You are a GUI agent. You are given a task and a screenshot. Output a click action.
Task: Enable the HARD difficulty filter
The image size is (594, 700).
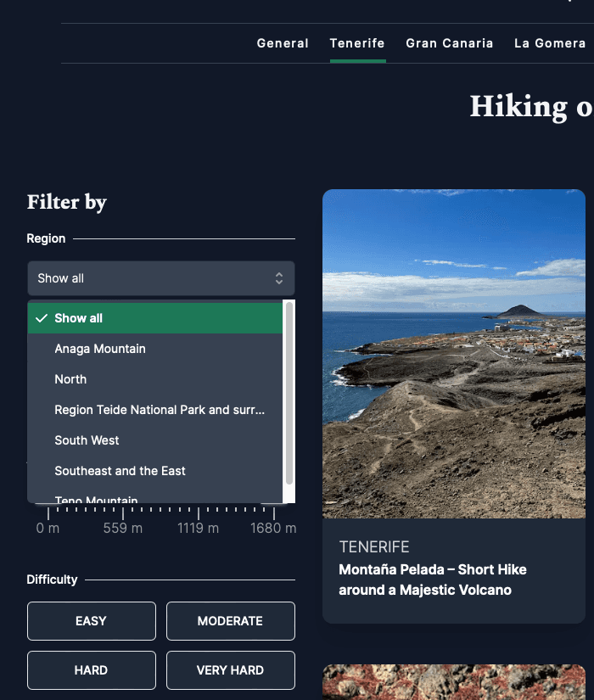pyautogui.click(x=91, y=670)
